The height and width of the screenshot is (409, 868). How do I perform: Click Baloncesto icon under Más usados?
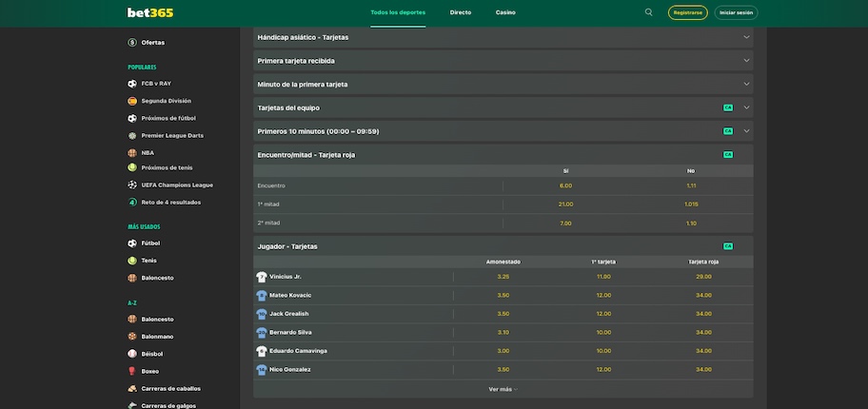132,278
